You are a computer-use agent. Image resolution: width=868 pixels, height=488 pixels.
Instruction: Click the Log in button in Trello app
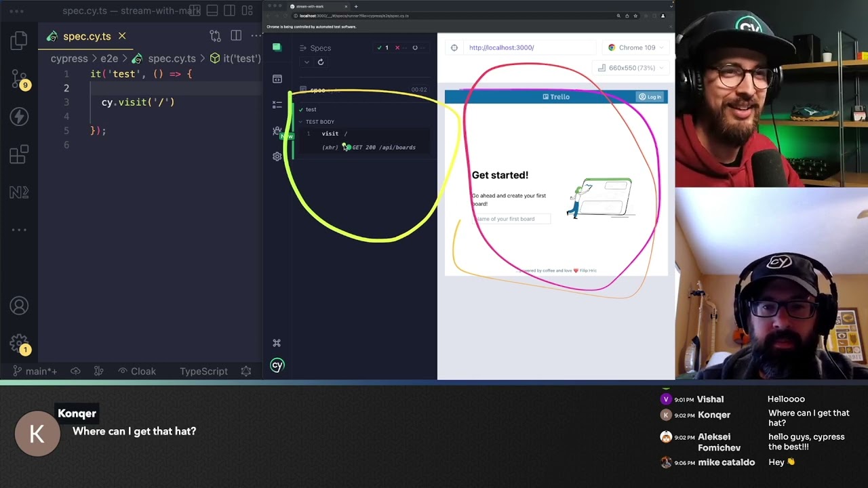point(650,97)
